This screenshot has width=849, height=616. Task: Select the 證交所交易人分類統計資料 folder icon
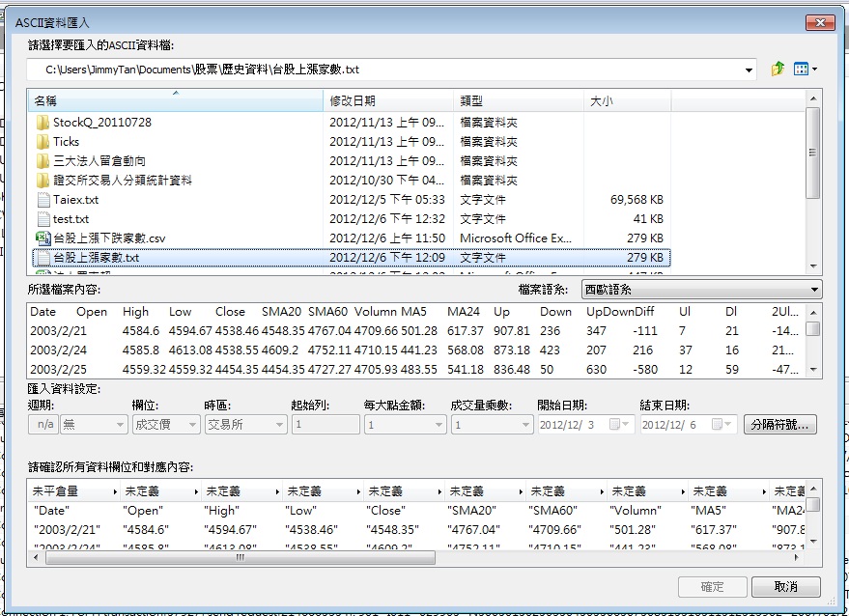[42, 181]
